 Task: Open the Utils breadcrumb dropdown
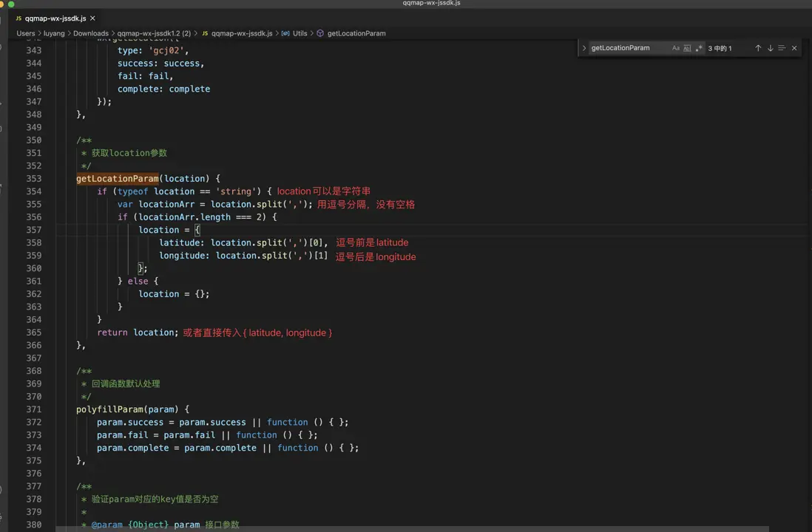click(x=300, y=33)
